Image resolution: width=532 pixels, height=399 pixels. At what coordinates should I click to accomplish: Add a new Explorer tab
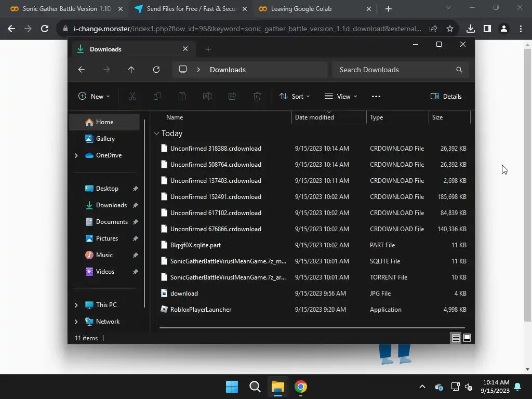tap(208, 49)
